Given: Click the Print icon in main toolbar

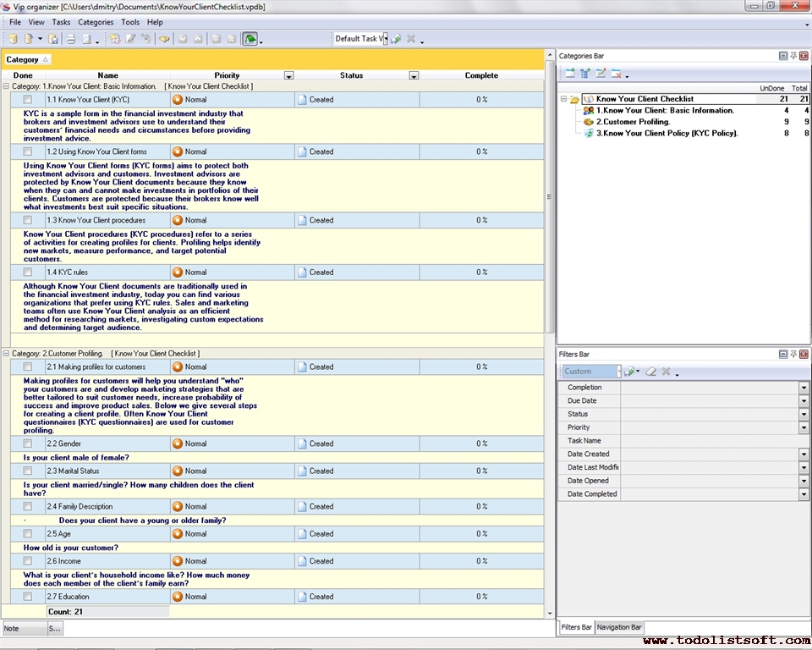Looking at the screenshot, I should click(x=71, y=39).
